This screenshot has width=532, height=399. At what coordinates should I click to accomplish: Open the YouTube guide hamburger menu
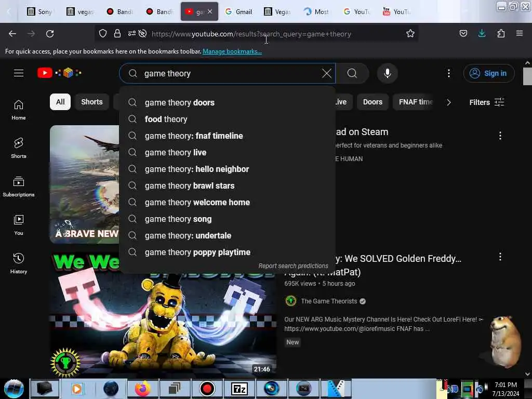click(x=19, y=73)
